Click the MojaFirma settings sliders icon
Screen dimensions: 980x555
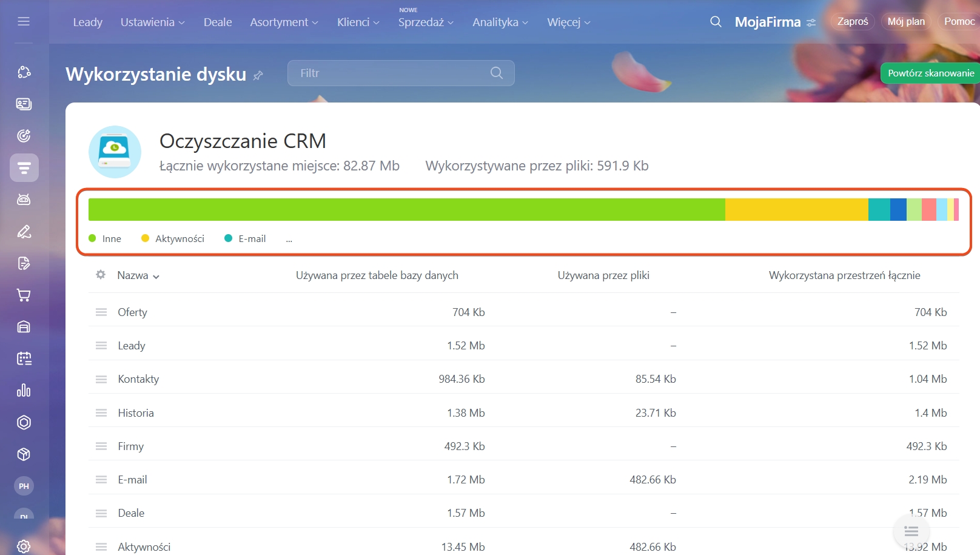click(811, 22)
